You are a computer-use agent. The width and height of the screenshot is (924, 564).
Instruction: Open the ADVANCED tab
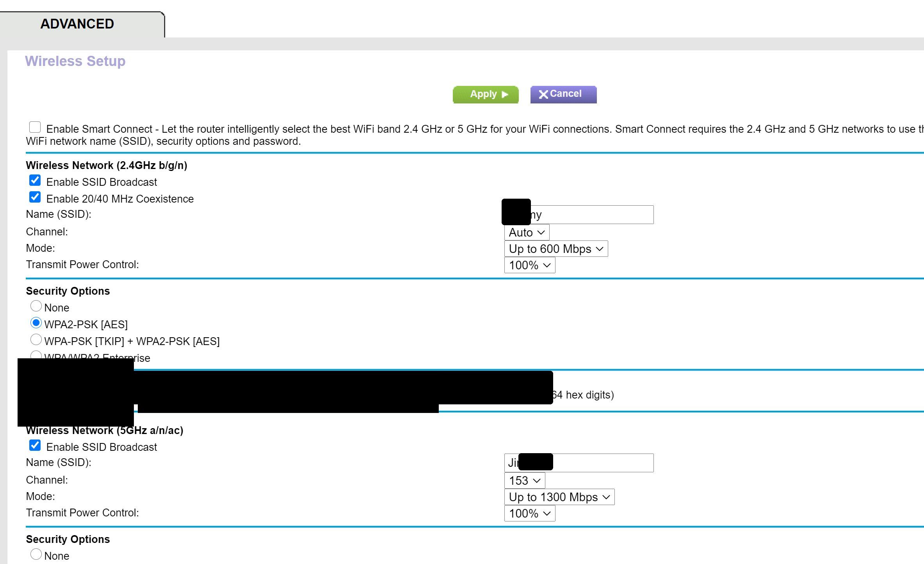click(x=78, y=24)
